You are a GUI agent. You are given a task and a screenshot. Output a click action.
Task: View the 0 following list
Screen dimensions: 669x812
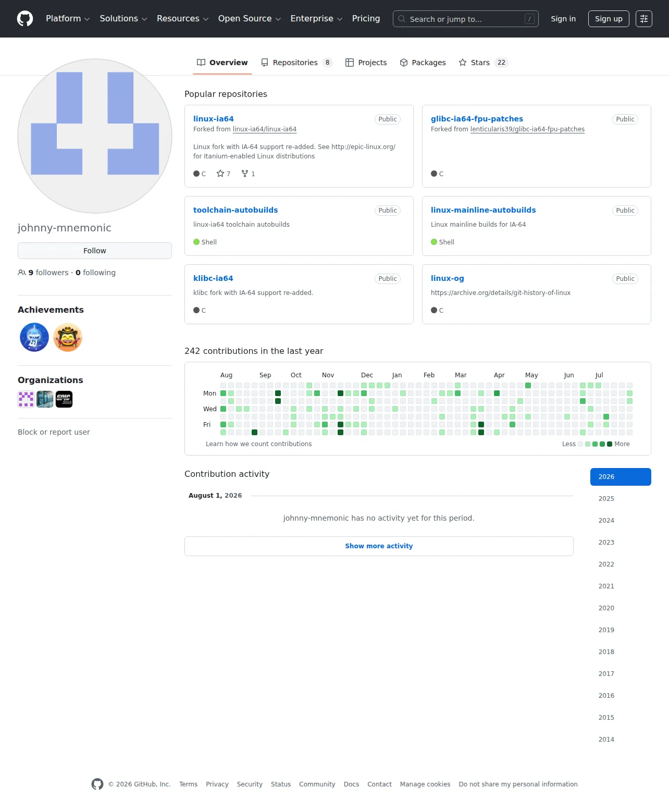[x=95, y=273]
